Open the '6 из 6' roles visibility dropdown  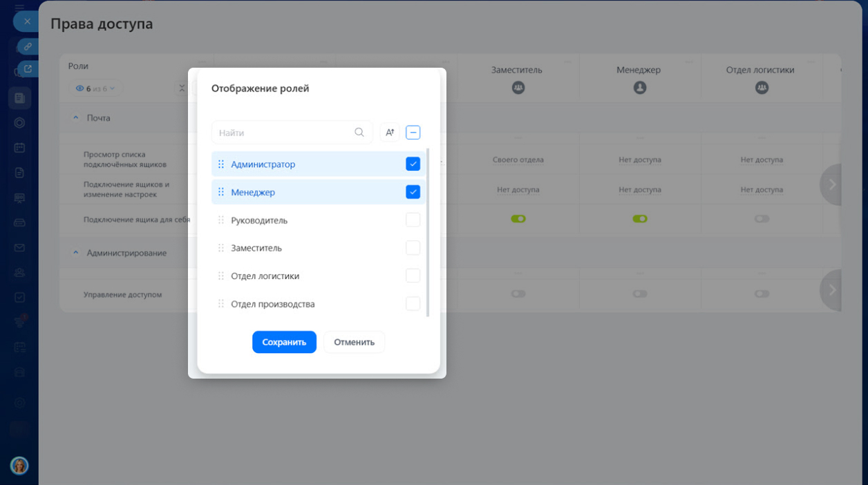tap(95, 88)
